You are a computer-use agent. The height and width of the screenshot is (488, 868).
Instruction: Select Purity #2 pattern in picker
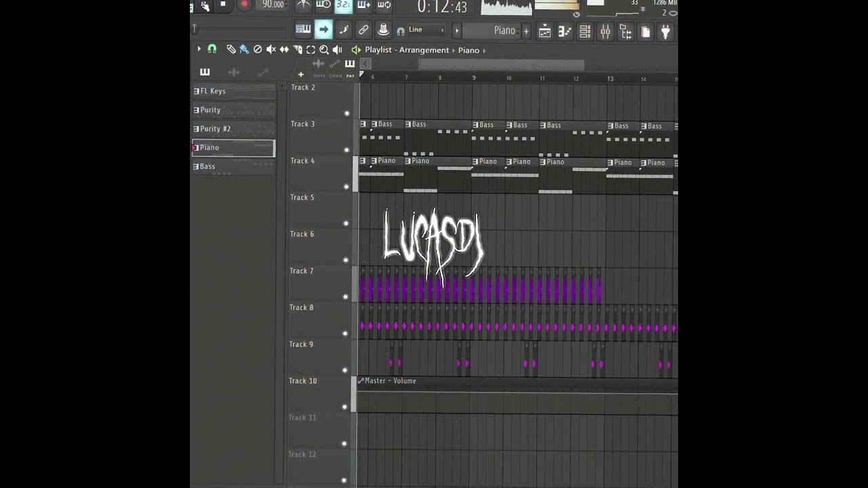click(x=234, y=129)
